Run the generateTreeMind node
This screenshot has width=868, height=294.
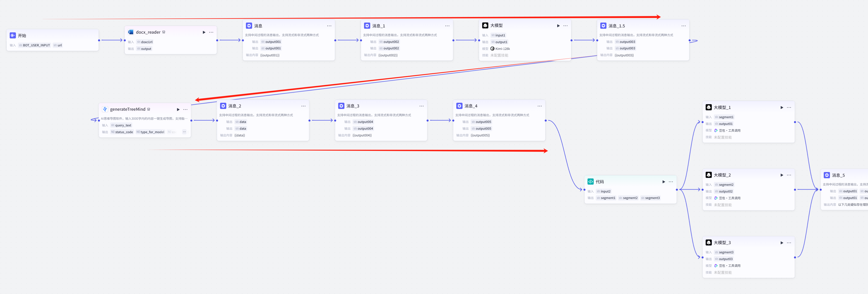178,109
